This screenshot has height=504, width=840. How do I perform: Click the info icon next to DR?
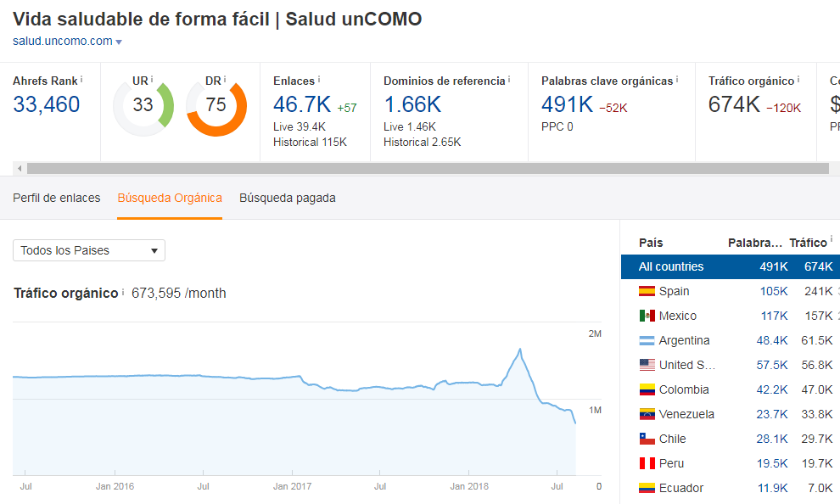(x=225, y=79)
